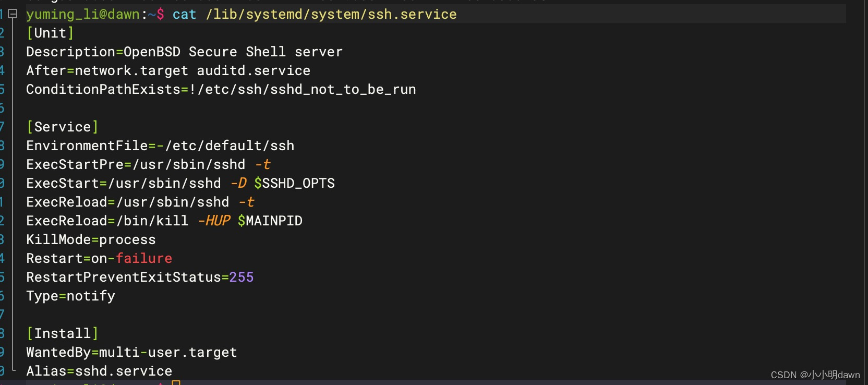Click the 'Alias=sshd.service' line
Image resolution: width=868 pixels, height=385 pixels.
tap(99, 371)
